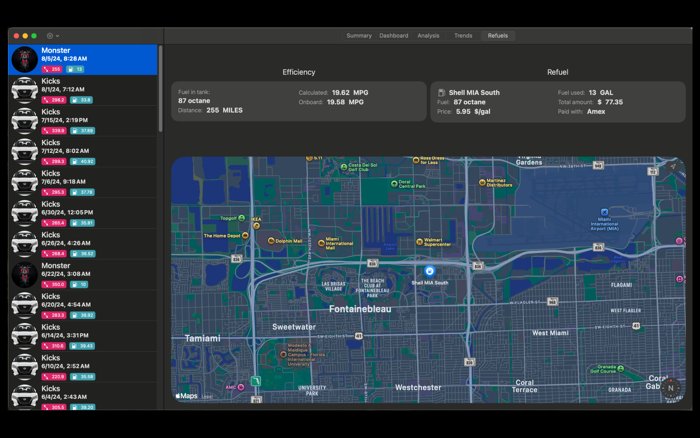Click the pink 339.9 distance badge

point(54,131)
